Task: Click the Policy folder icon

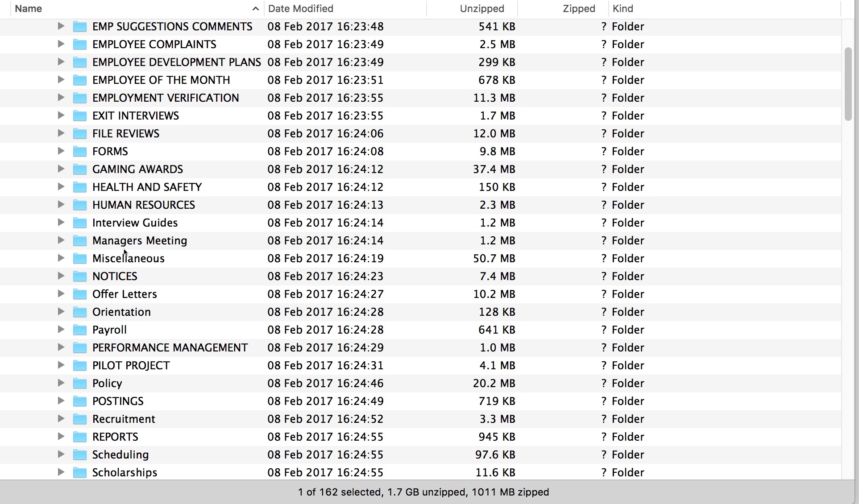Action: (80, 384)
